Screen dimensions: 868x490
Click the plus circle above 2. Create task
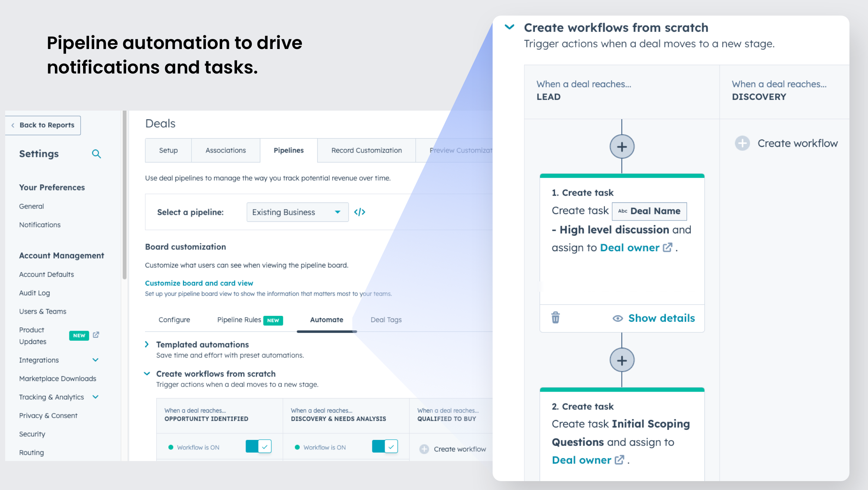click(x=622, y=360)
